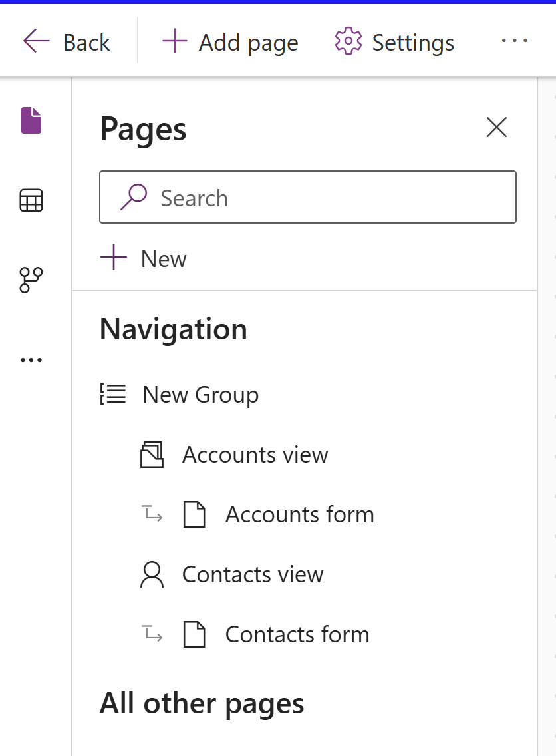Open the Settings gear
556x756 pixels.
(x=394, y=41)
